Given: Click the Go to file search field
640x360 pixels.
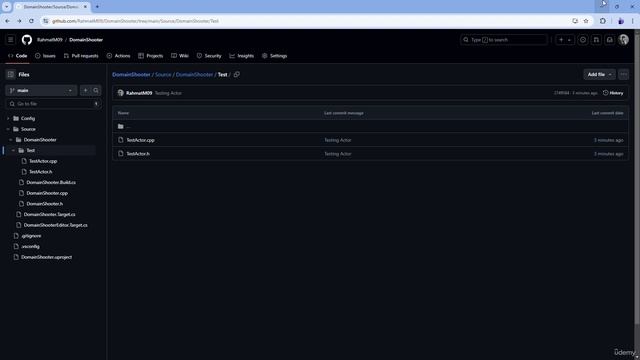Looking at the screenshot, I should [x=53, y=104].
